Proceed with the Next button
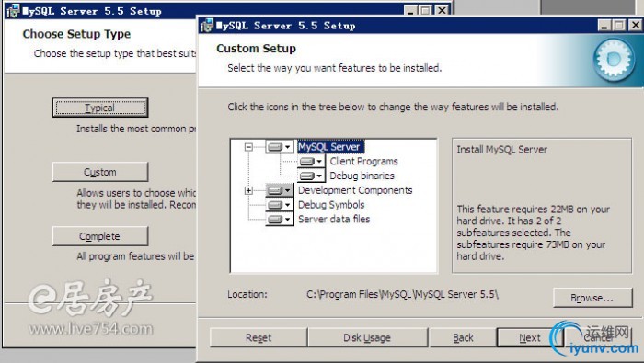The width and height of the screenshot is (644, 363). click(x=529, y=337)
